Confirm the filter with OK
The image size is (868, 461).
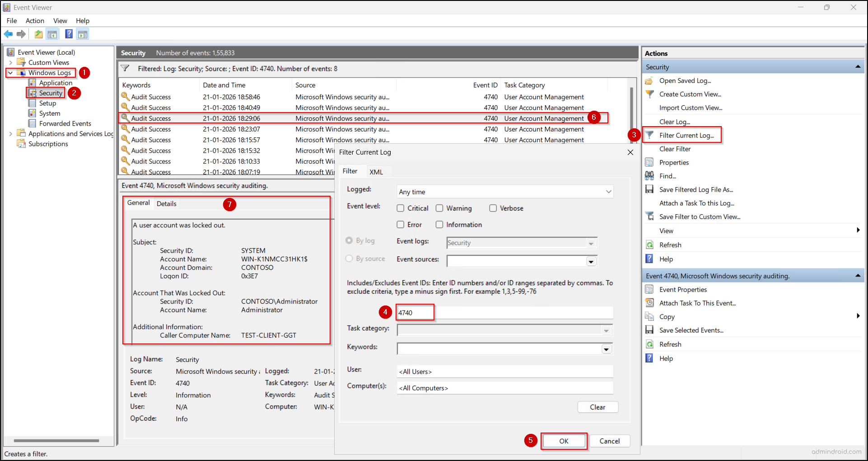pyautogui.click(x=563, y=441)
